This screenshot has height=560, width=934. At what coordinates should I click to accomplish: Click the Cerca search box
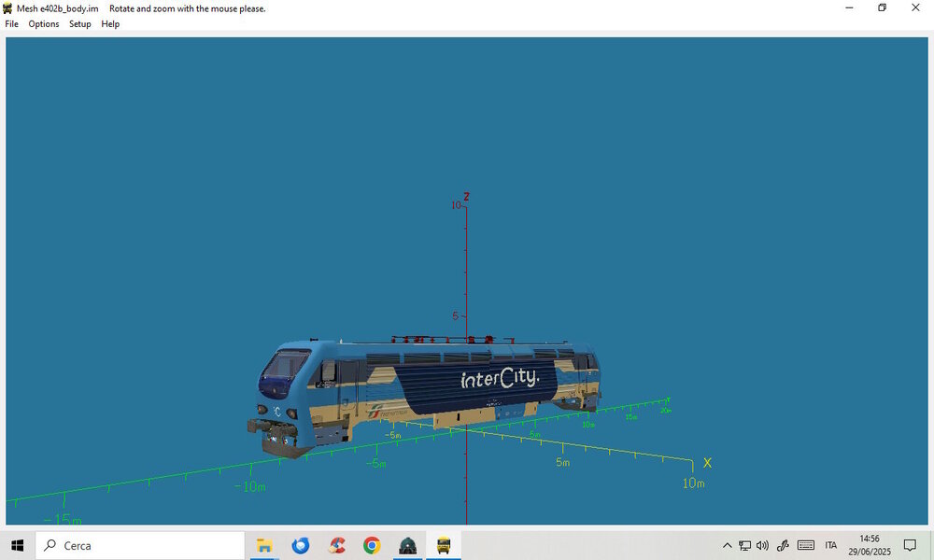(x=140, y=545)
